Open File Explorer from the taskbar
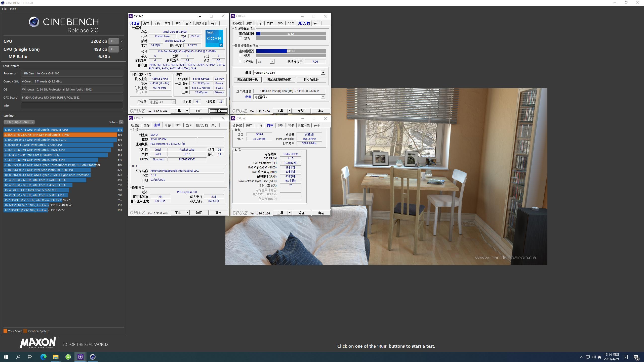Screen dimensions: 644x362 coord(56,357)
